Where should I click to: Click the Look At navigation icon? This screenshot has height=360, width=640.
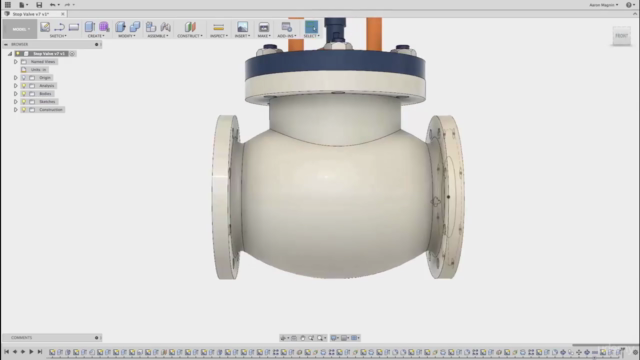pyautogui.click(x=294, y=338)
